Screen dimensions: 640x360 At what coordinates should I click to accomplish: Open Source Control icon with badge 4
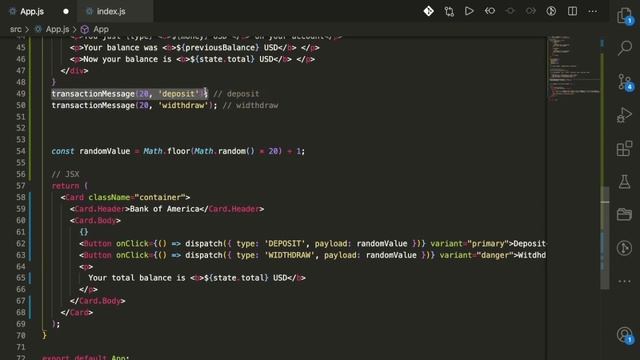(x=624, y=82)
